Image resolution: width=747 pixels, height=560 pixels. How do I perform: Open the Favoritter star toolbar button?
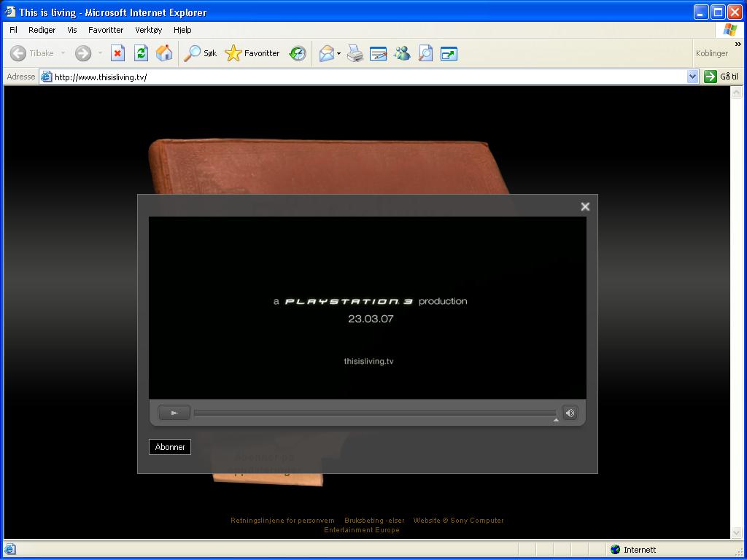[x=252, y=53]
